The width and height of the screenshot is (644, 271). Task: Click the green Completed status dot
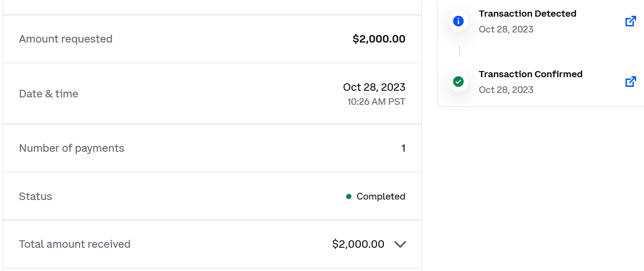pyautogui.click(x=349, y=196)
